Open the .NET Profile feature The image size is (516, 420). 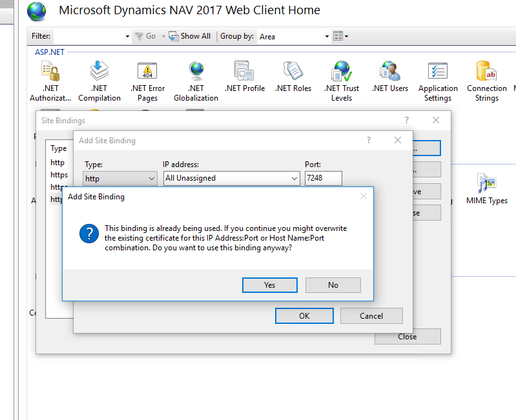[x=245, y=76]
